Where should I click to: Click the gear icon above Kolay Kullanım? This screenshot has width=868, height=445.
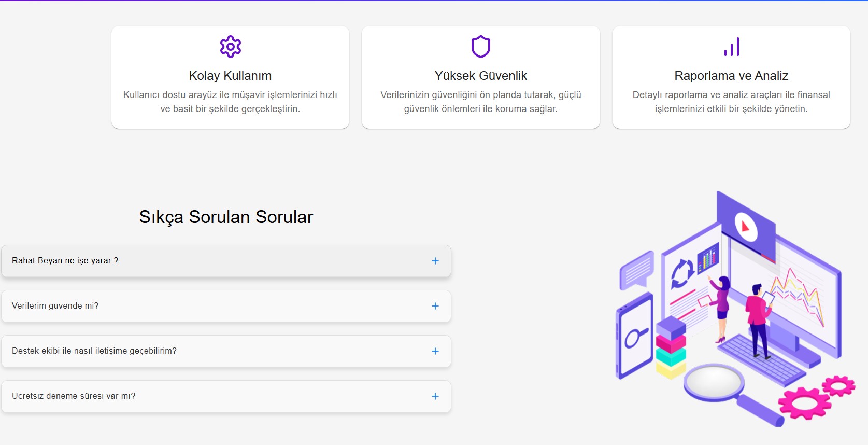231,47
